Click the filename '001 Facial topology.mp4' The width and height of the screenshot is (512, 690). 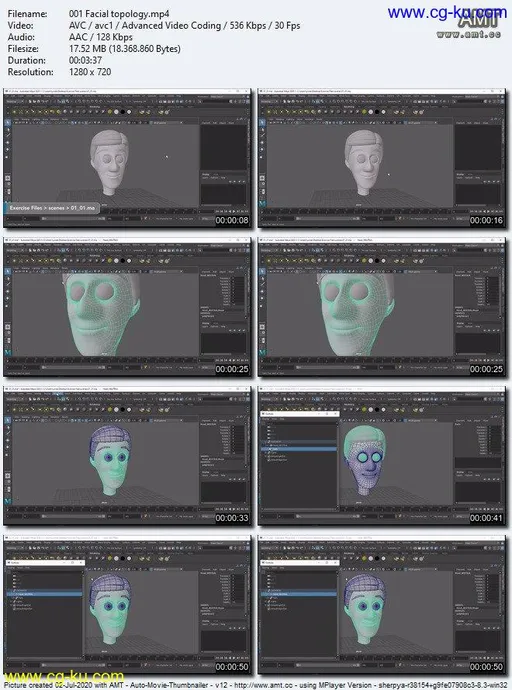[119, 14]
